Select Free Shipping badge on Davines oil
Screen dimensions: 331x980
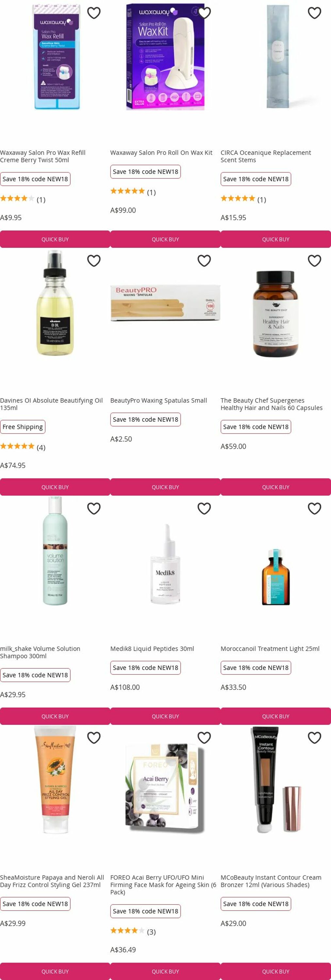23,427
